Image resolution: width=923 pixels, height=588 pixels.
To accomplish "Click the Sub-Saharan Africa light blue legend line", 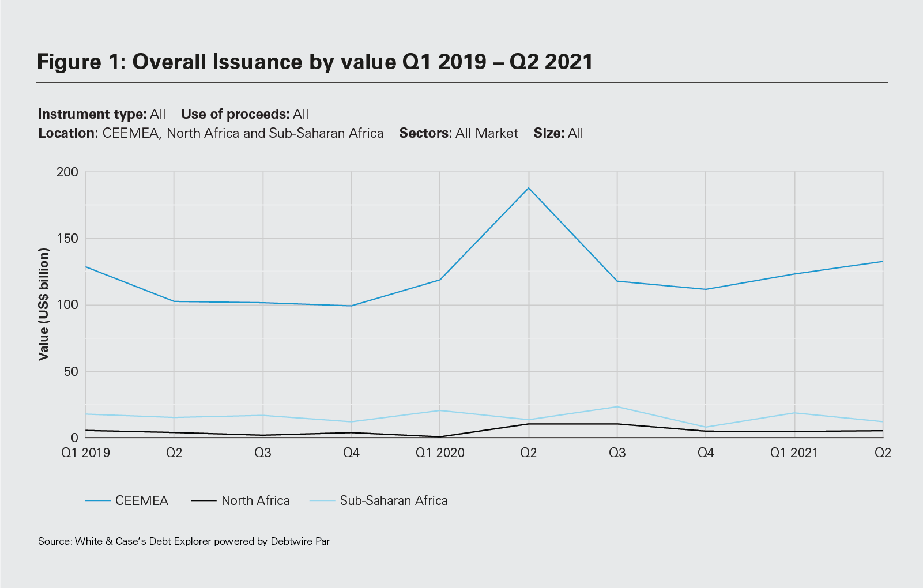I will point(322,500).
